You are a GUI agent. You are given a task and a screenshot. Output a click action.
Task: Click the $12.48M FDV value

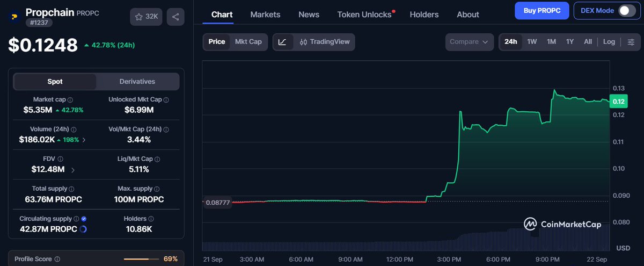(x=48, y=169)
